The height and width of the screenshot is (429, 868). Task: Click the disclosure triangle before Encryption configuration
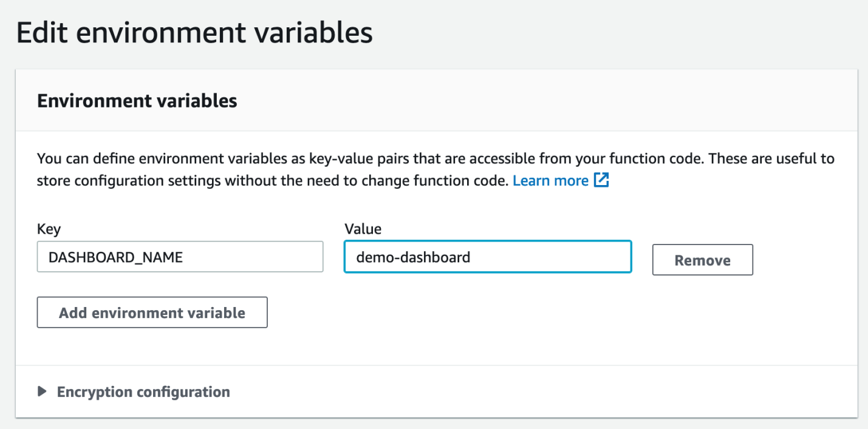42,391
